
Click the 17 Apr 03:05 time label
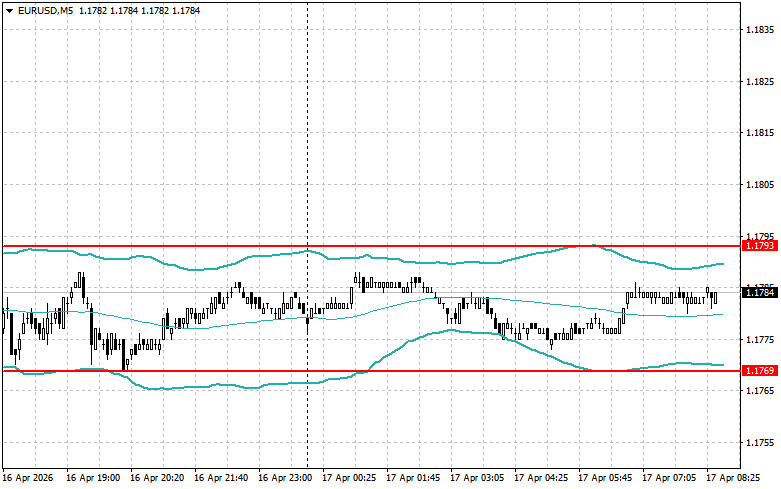[477, 478]
